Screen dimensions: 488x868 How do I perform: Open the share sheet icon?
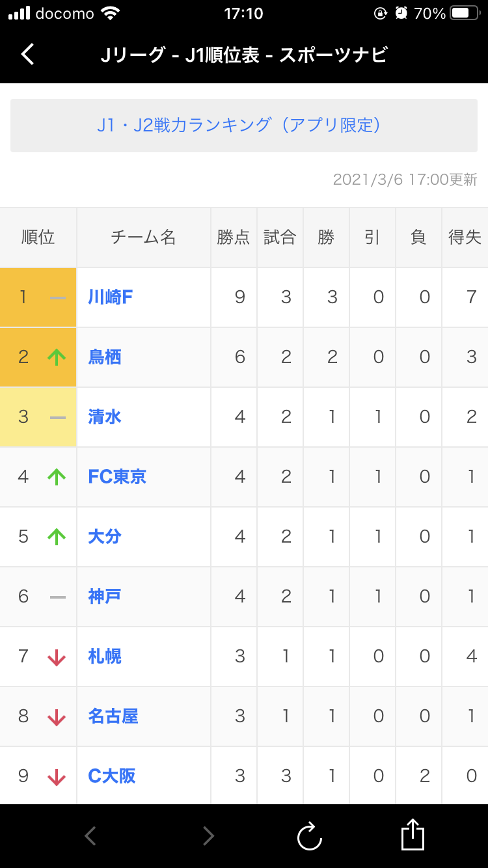(x=413, y=835)
